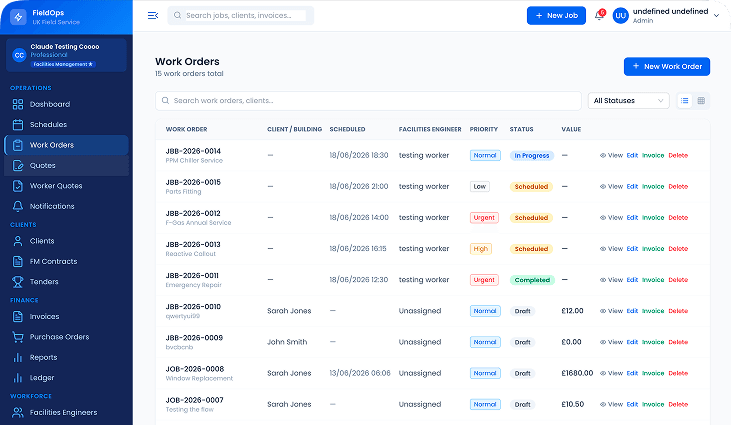Delete work order JBB-2026-0009
The image size is (731, 425).
point(678,342)
